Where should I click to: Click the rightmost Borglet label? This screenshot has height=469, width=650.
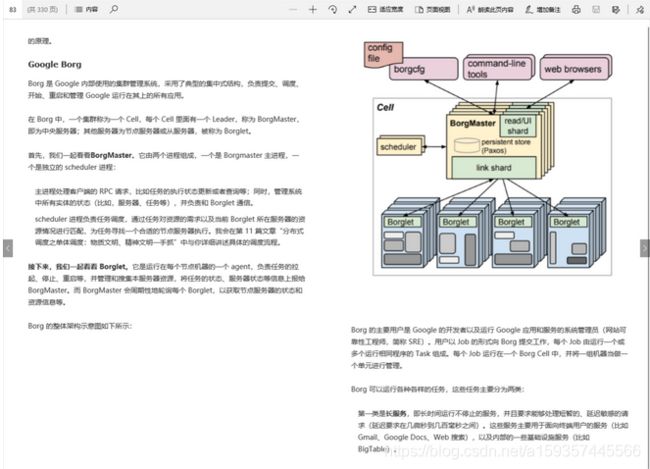567,222
